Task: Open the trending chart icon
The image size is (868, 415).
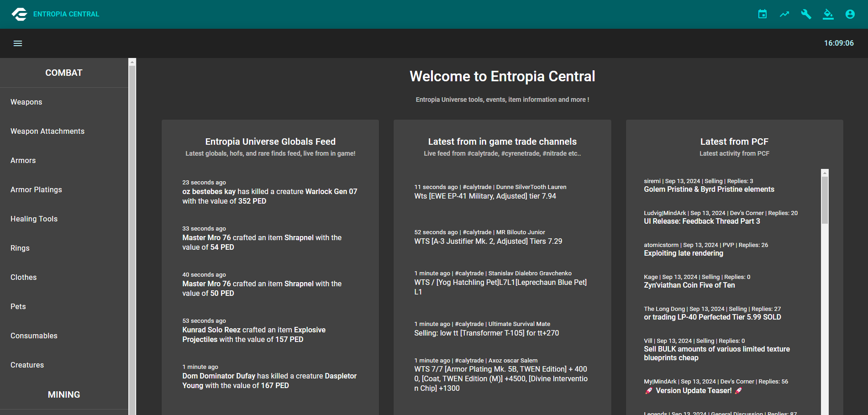Action: [784, 14]
